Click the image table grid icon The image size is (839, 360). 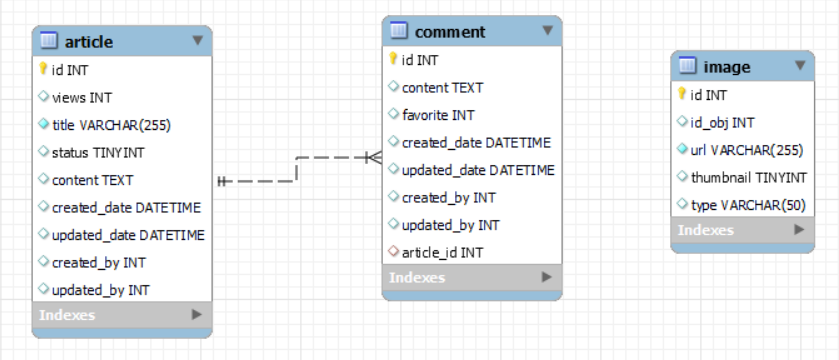pos(688,66)
